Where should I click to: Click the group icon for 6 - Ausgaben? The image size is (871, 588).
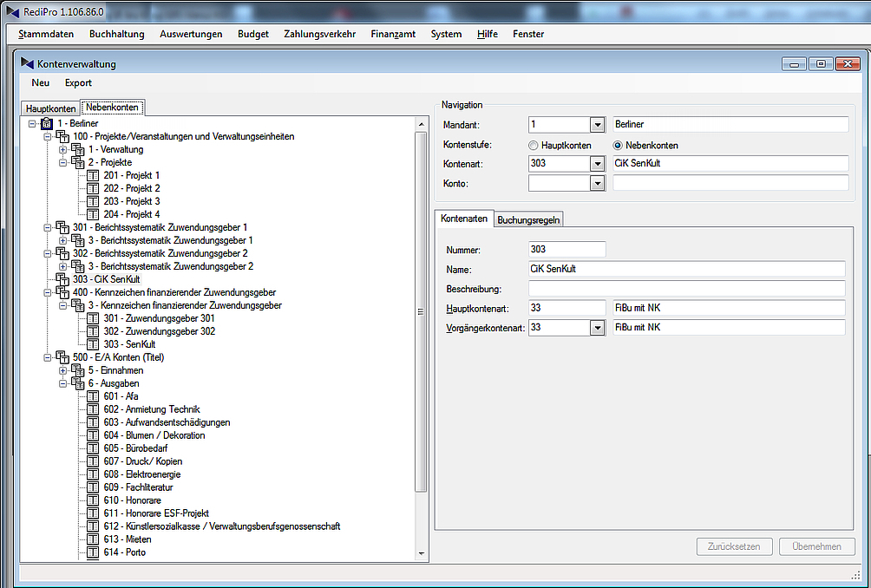(x=77, y=383)
